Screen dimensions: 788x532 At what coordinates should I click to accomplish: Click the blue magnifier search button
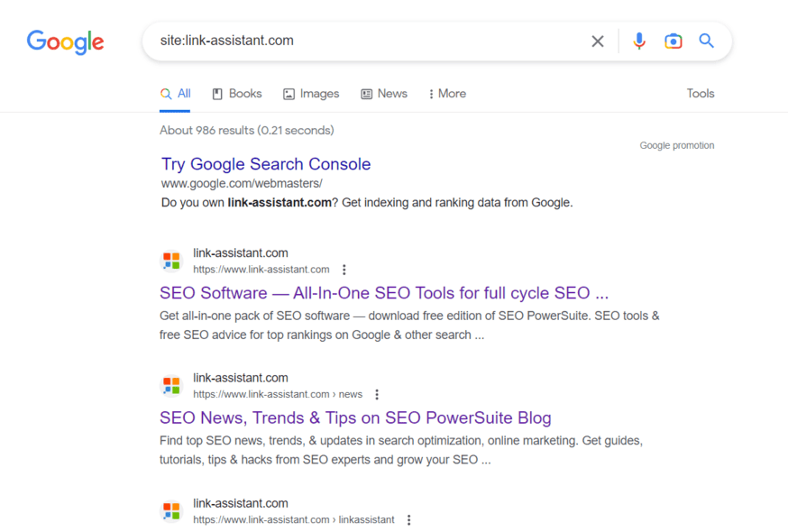click(x=707, y=41)
